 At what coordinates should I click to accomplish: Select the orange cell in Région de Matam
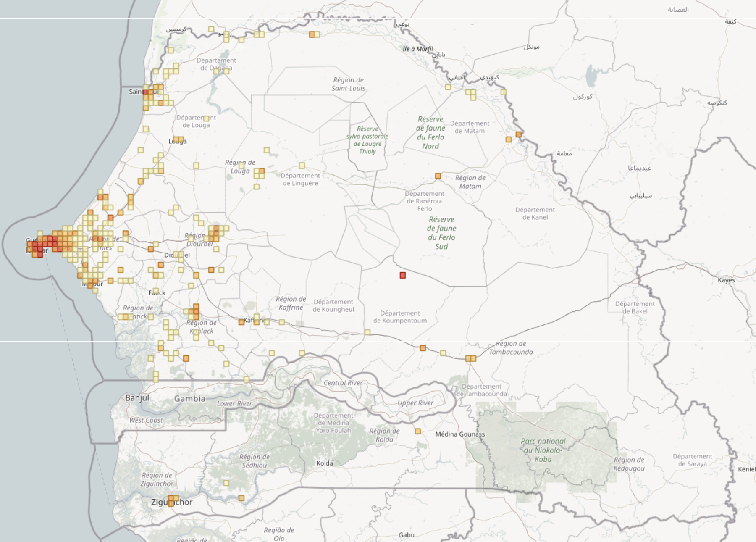click(x=437, y=175)
